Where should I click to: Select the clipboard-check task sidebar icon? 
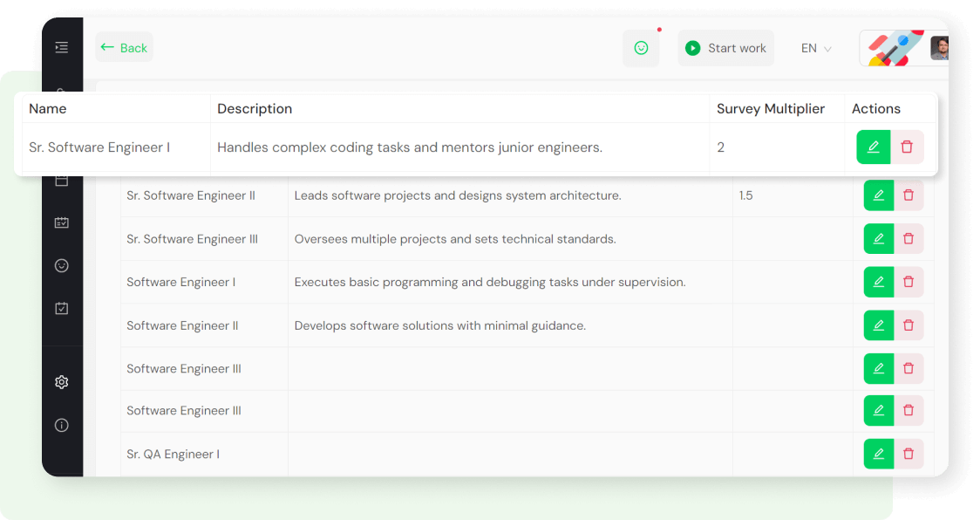click(x=61, y=308)
